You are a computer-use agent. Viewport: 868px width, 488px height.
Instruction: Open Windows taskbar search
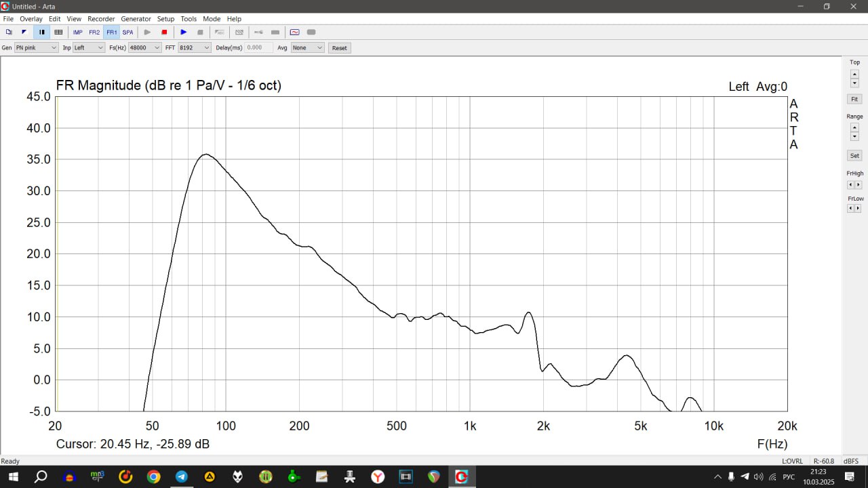(x=41, y=477)
